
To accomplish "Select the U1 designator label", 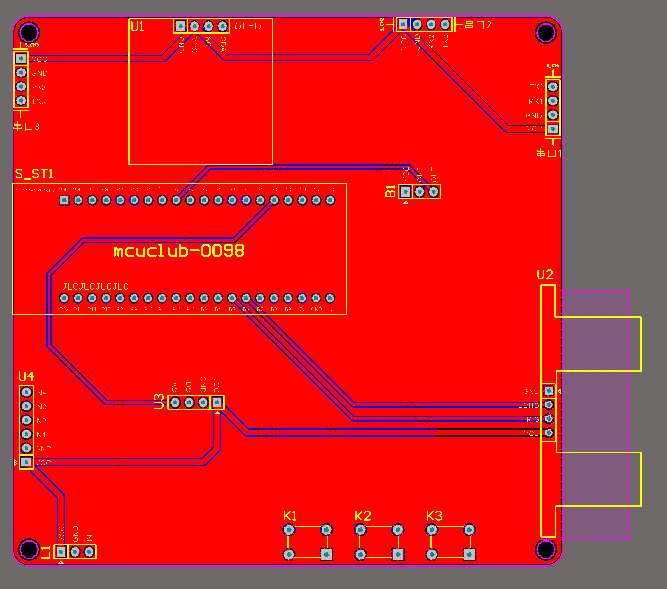I will click(137, 27).
